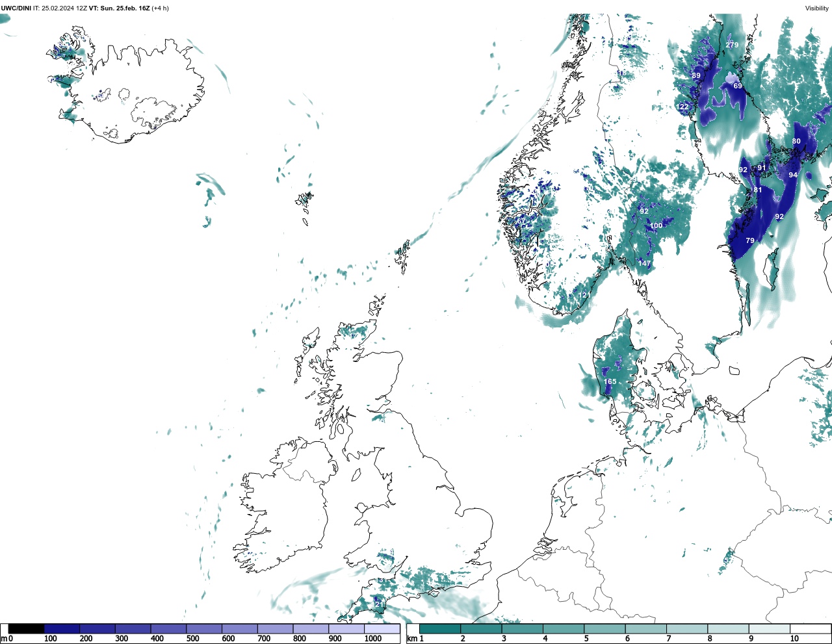Click the '69' visibility value on the map
Image resolution: width=832 pixels, height=644 pixels.
click(x=738, y=86)
